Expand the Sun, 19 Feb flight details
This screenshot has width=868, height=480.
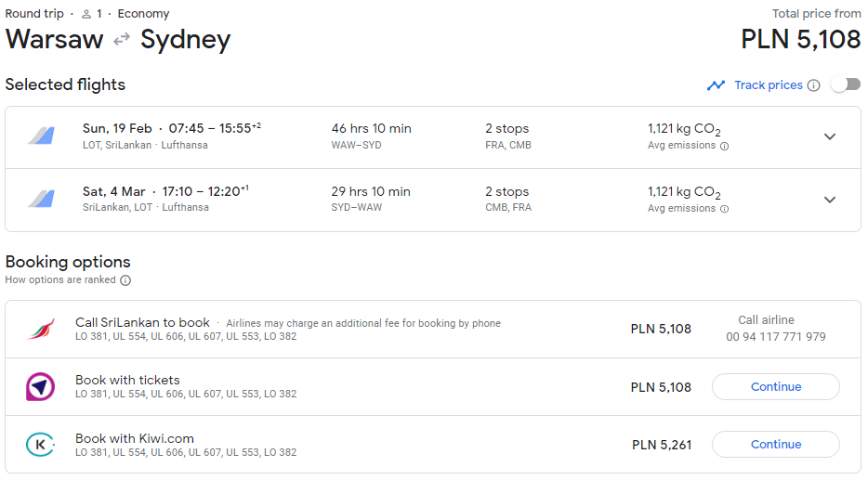pyautogui.click(x=829, y=136)
